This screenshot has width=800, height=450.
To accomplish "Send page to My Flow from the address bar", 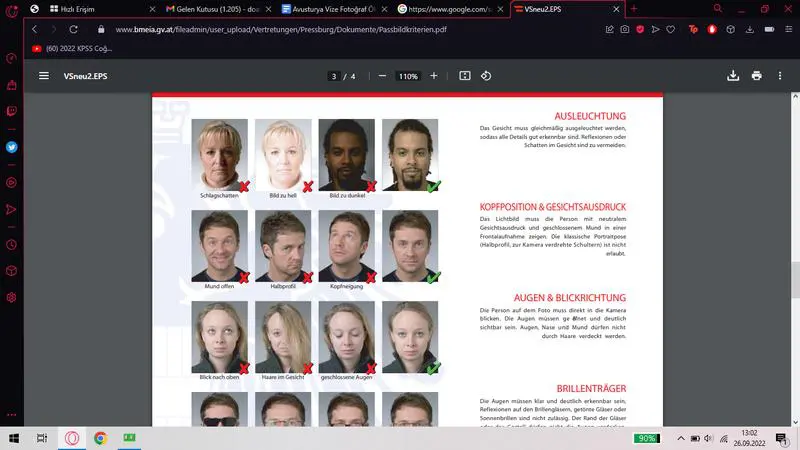I will 655,30.
